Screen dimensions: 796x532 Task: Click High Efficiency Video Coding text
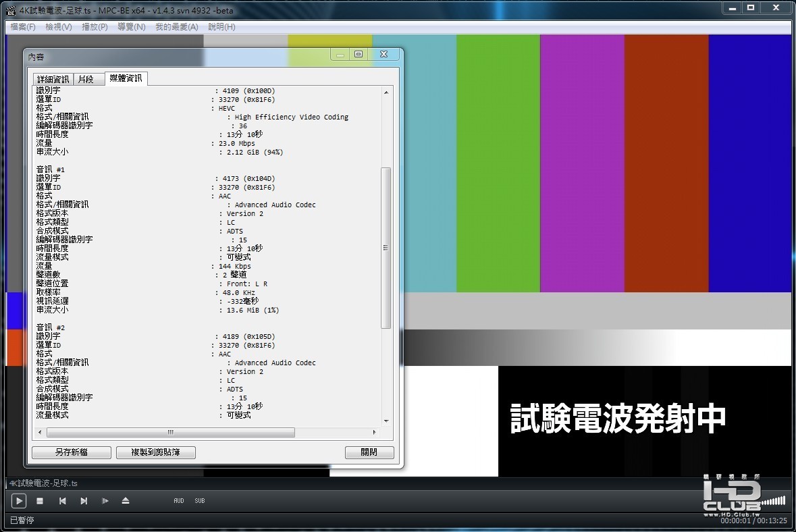click(x=292, y=117)
